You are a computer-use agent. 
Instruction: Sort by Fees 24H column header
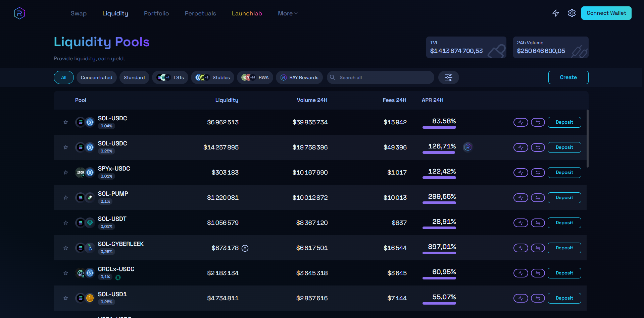click(395, 100)
